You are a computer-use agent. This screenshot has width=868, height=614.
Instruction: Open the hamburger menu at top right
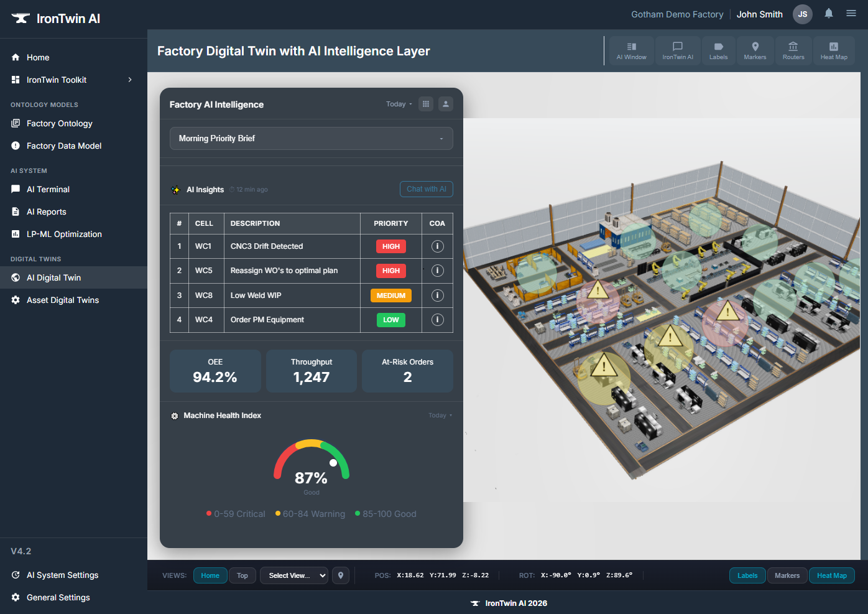tap(851, 13)
